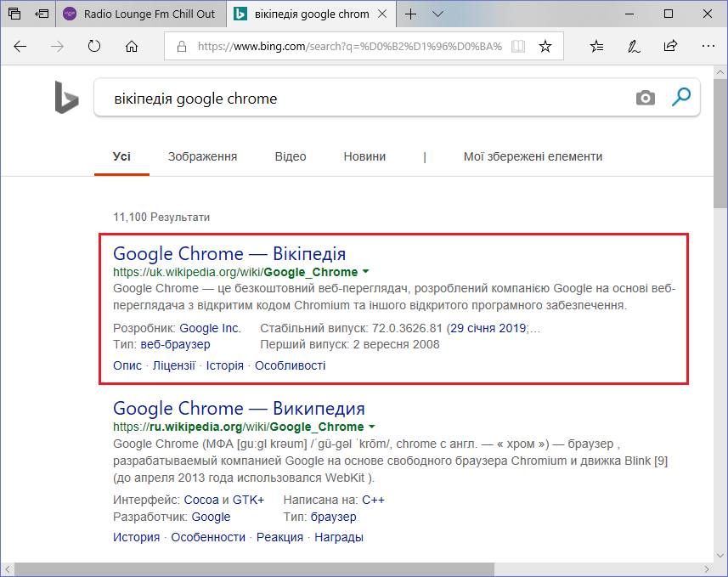Open Settings and more ellipsis menu
The width and height of the screenshot is (728, 577).
[x=708, y=46]
